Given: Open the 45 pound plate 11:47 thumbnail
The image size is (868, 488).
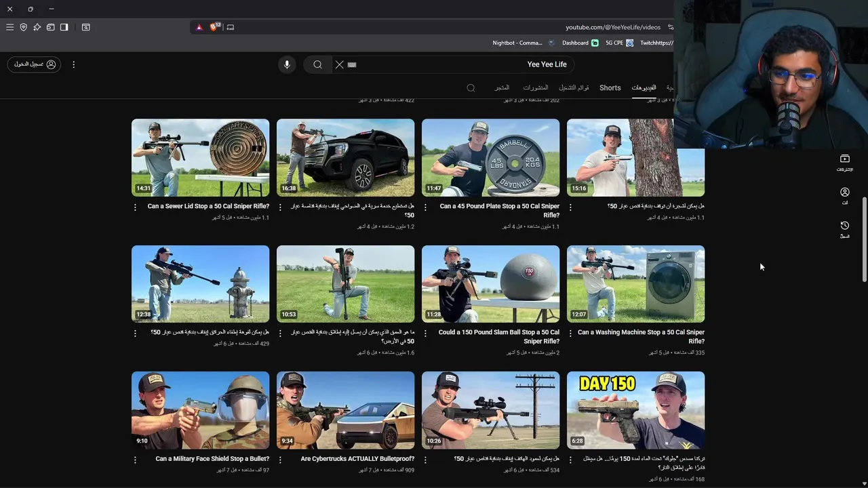Looking at the screenshot, I should pos(490,158).
